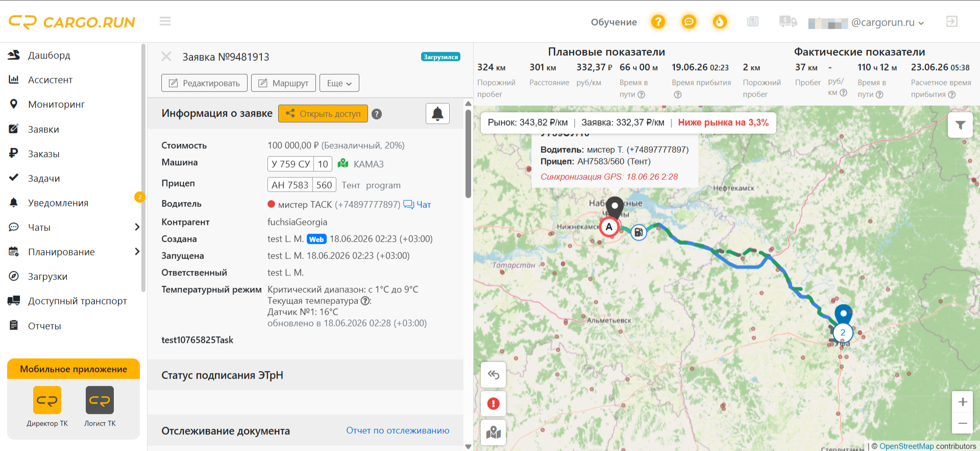Open the Обучение link
The height and width of the screenshot is (451, 980).
tap(614, 22)
